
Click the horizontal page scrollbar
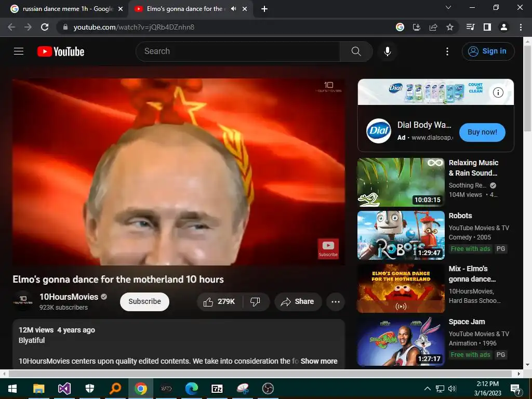pos(260,374)
